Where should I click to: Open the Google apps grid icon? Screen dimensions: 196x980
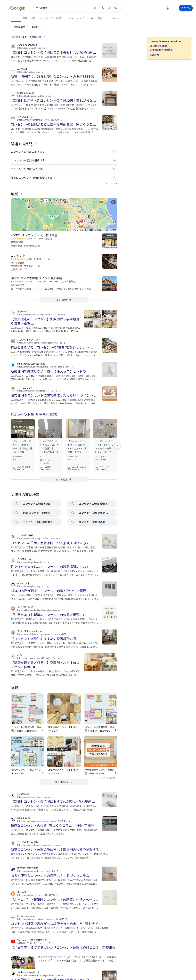tap(175, 8)
